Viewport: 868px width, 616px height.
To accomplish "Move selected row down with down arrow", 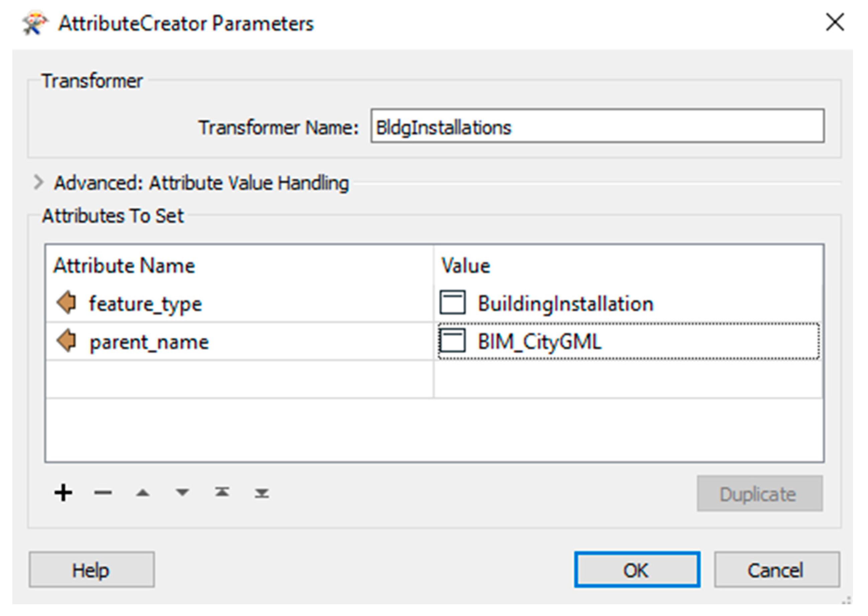I will [x=182, y=493].
